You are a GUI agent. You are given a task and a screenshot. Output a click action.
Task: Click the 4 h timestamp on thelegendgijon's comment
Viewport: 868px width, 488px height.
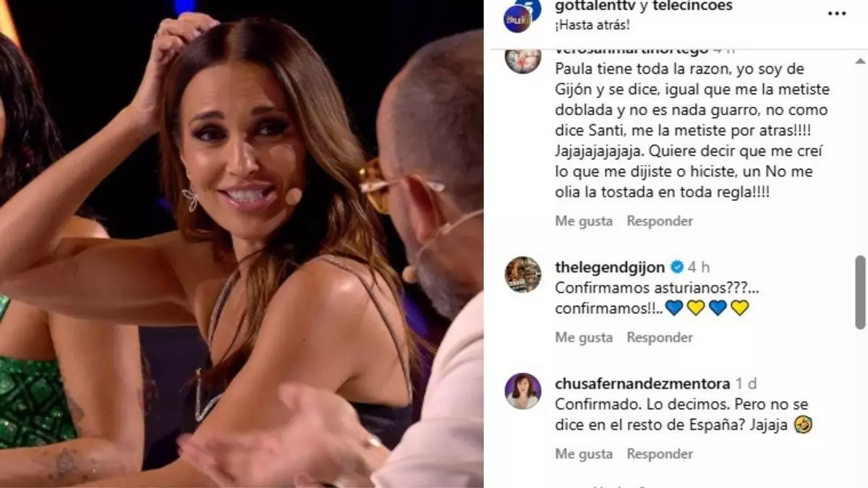pos(699,267)
